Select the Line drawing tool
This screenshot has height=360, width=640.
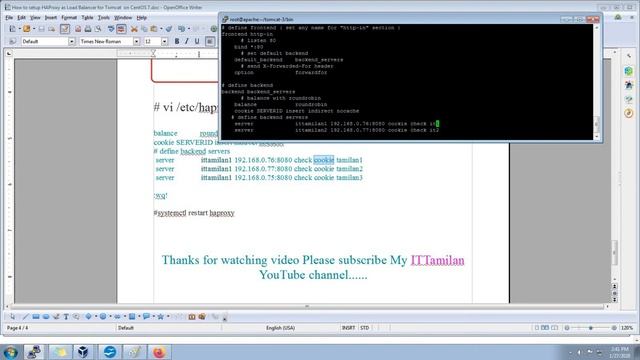(26, 316)
